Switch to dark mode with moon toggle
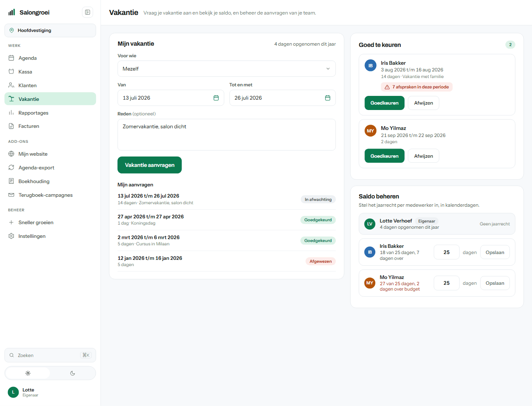This screenshot has width=532, height=406. pos(73,373)
